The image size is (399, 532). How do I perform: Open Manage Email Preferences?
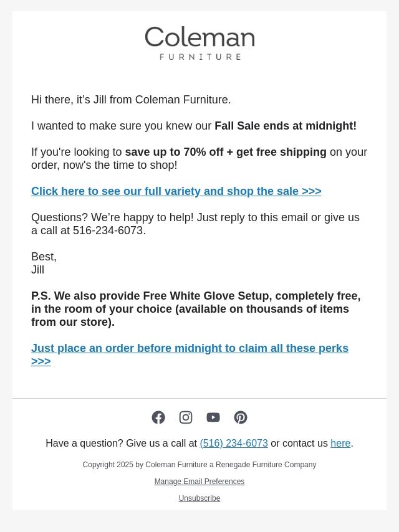click(x=199, y=482)
